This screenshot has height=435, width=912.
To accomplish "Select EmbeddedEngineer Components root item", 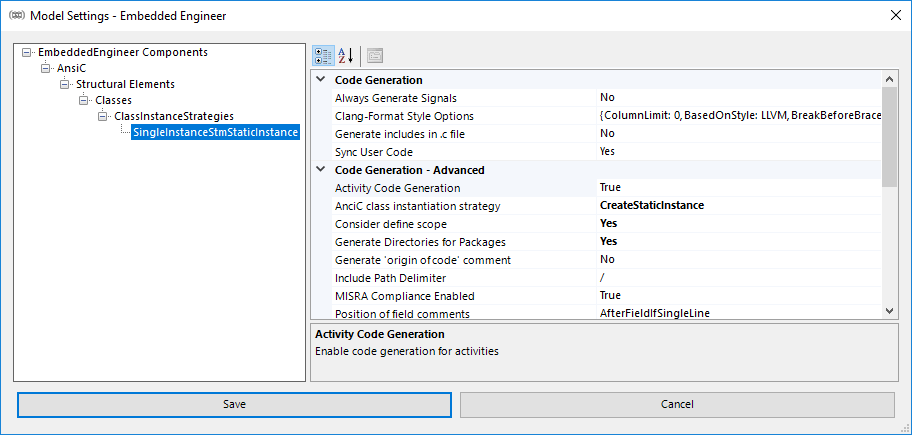I will point(123,52).
